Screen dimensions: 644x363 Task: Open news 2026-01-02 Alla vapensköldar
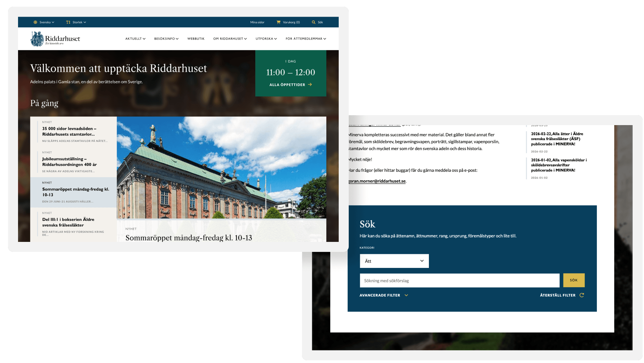[559, 165]
